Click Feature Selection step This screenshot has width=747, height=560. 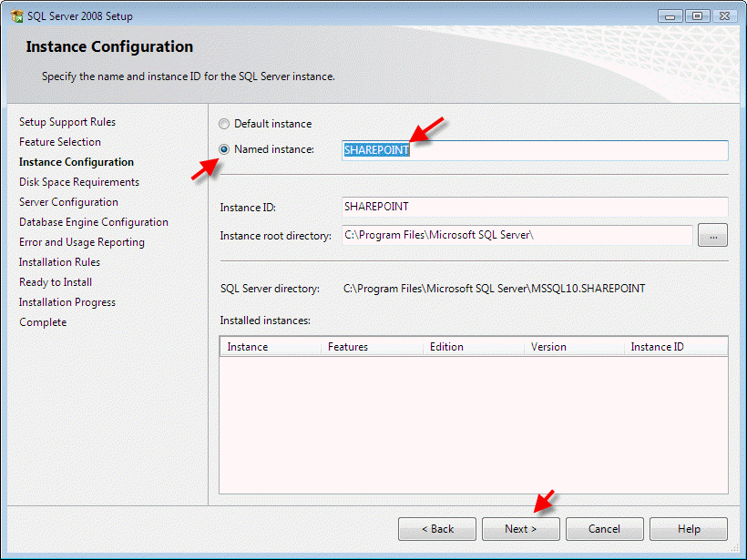[x=60, y=142]
